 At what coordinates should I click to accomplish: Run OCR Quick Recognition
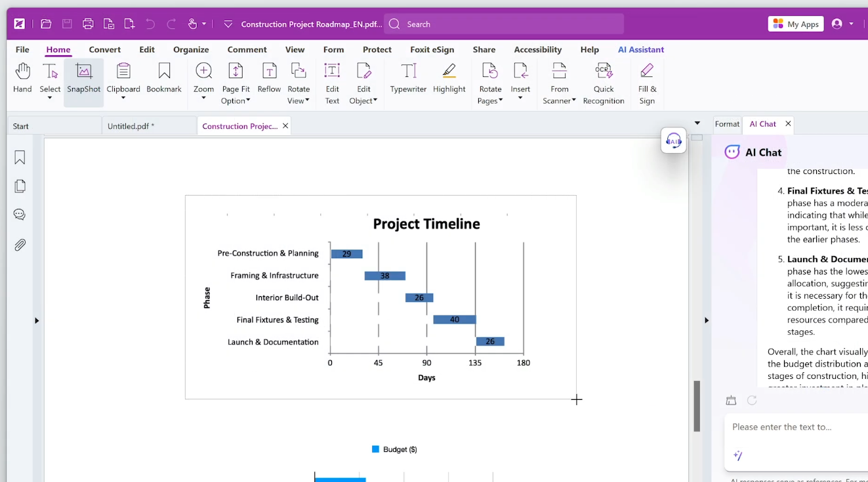point(604,83)
